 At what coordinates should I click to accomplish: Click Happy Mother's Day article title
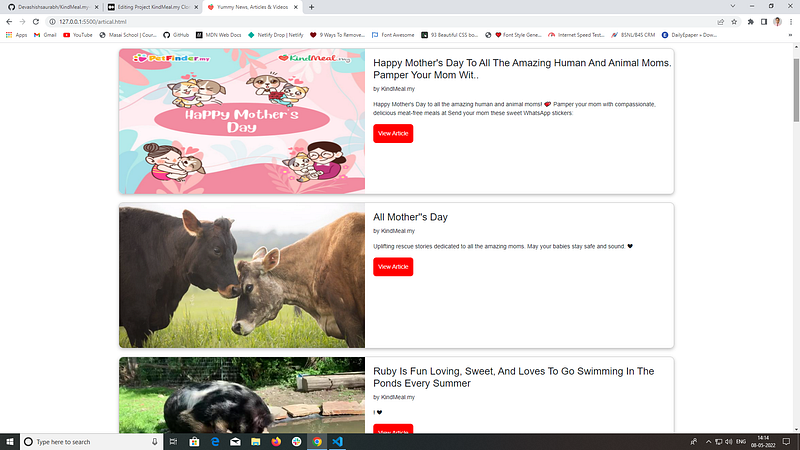(522, 69)
